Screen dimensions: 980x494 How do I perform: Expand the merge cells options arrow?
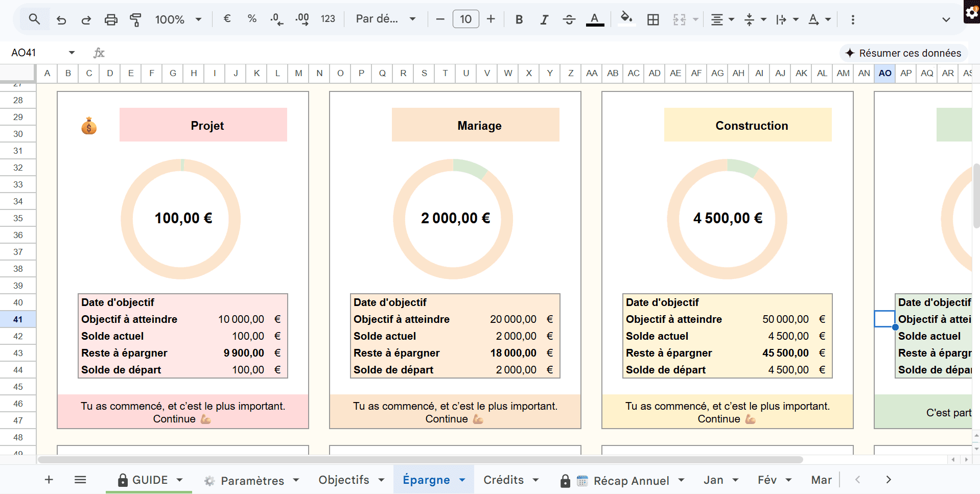tap(695, 19)
